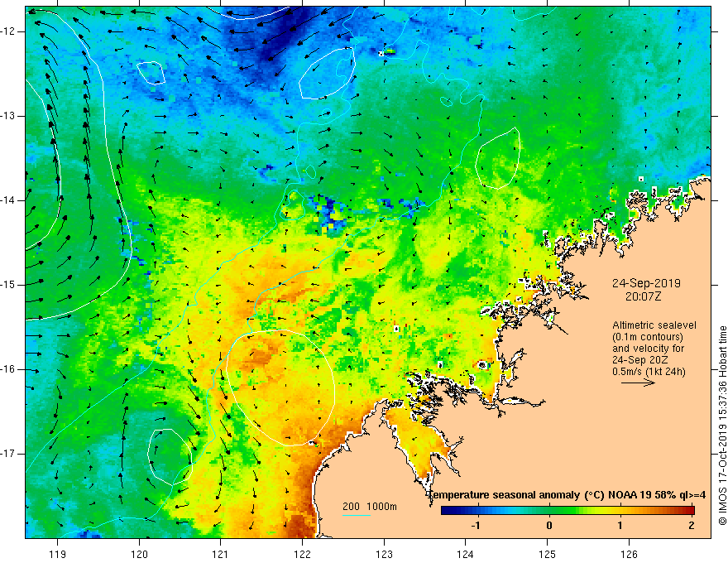Click the 'Altimetric sealevel' caption line

654,325
